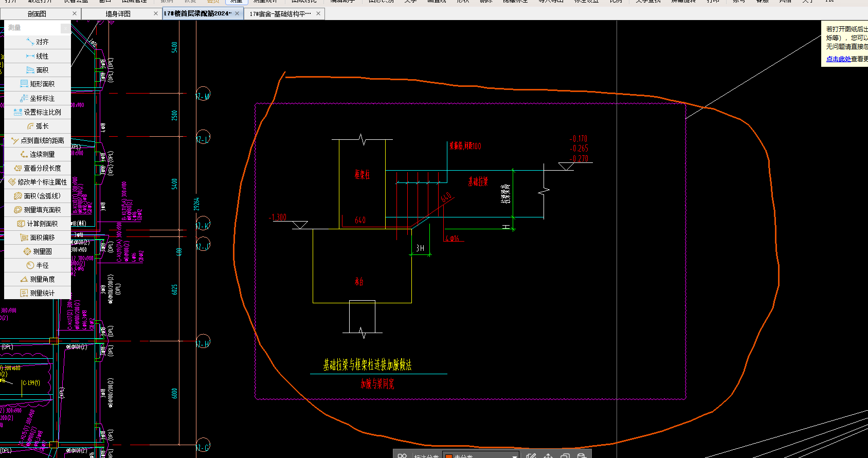Start the 连续测量 continuous measure tool
Screen dimensions: 868x458
pyautogui.click(x=38, y=154)
